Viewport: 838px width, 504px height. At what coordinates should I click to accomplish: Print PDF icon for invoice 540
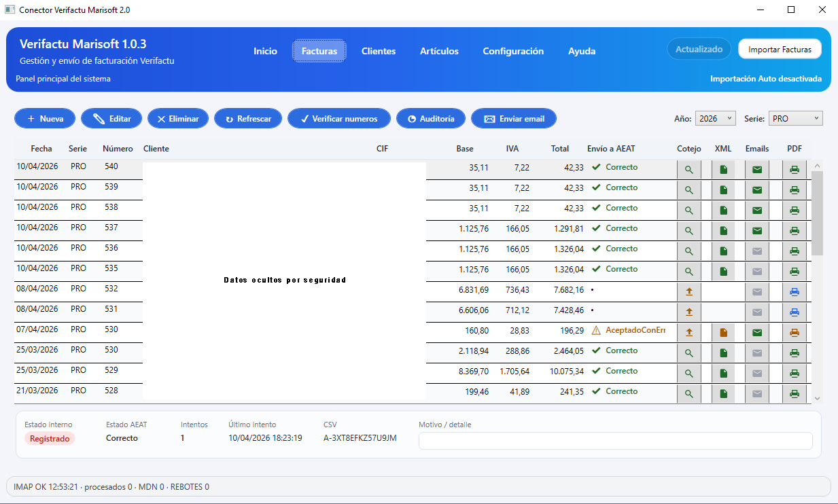[x=795, y=170]
